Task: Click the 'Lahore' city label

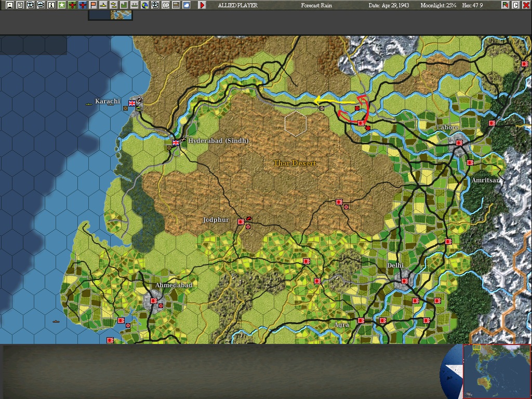Action: tap(447, 127)
